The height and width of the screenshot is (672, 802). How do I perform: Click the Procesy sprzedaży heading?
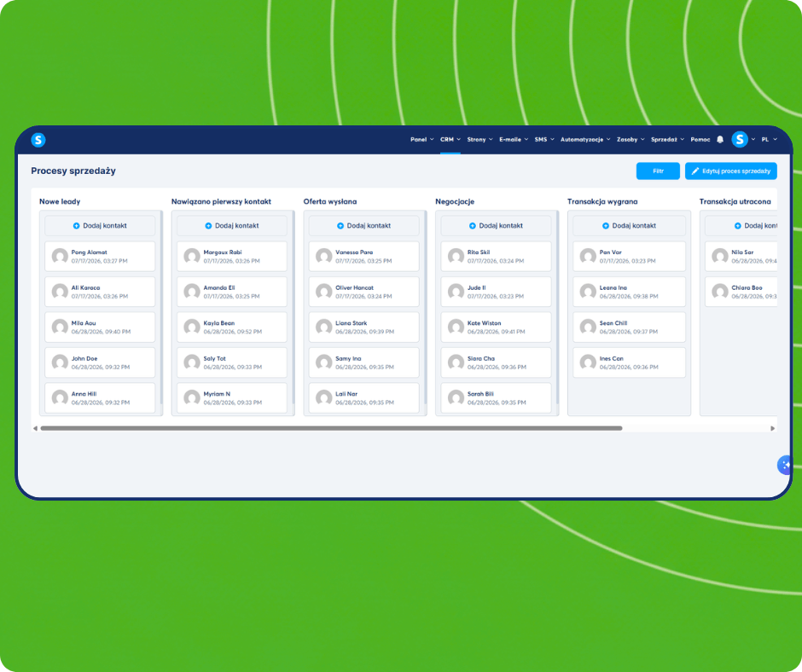click(x=73, y=171)
